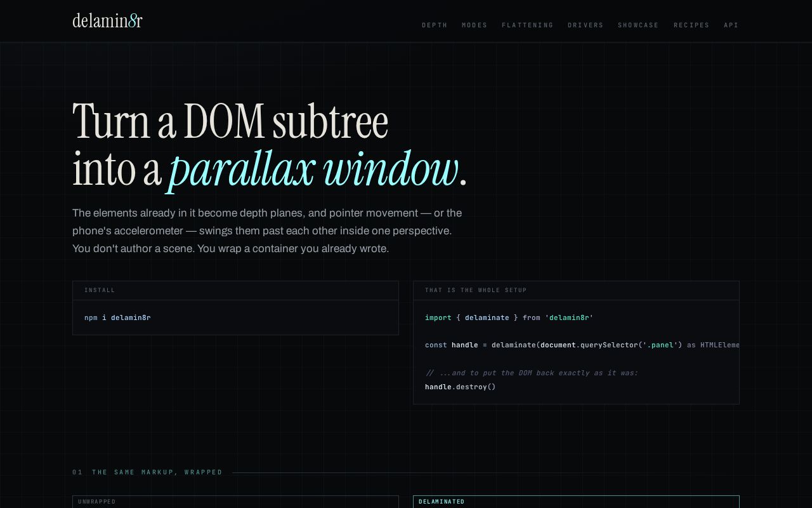The height and width of the screenshot is (508, 812).
Task: Click the '01 The same markup, wrapped' heading
Action: point(147,472)
